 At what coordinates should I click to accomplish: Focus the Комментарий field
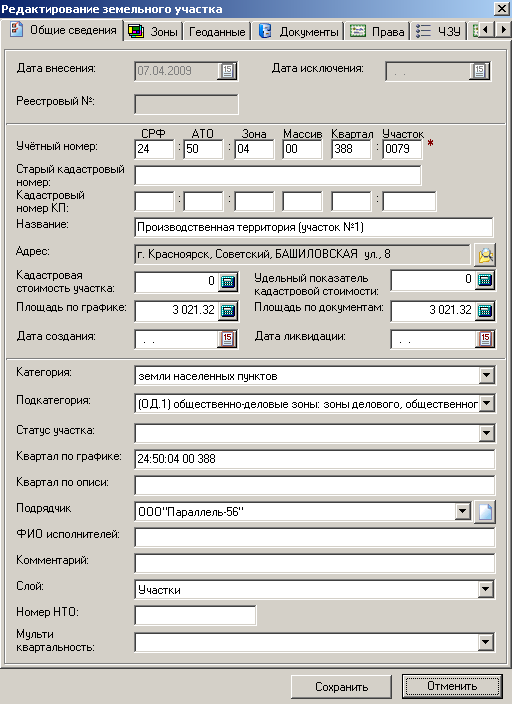click(x=314, y=563)
